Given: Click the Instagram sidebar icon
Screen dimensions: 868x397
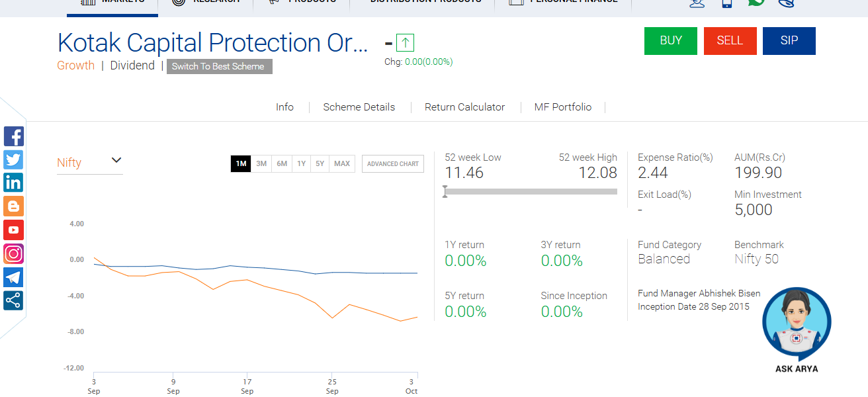Looking at the screenshot, I should 13,253.
